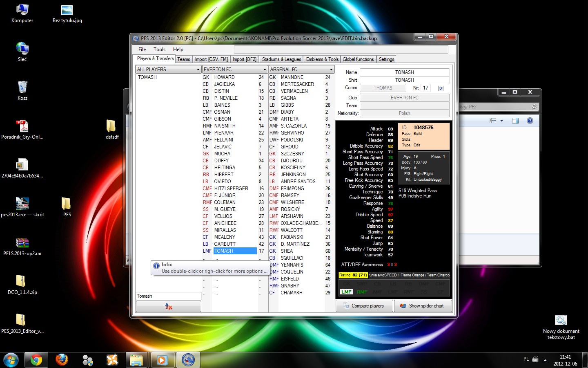Click the Nationality Polish button

coord(404,113)
